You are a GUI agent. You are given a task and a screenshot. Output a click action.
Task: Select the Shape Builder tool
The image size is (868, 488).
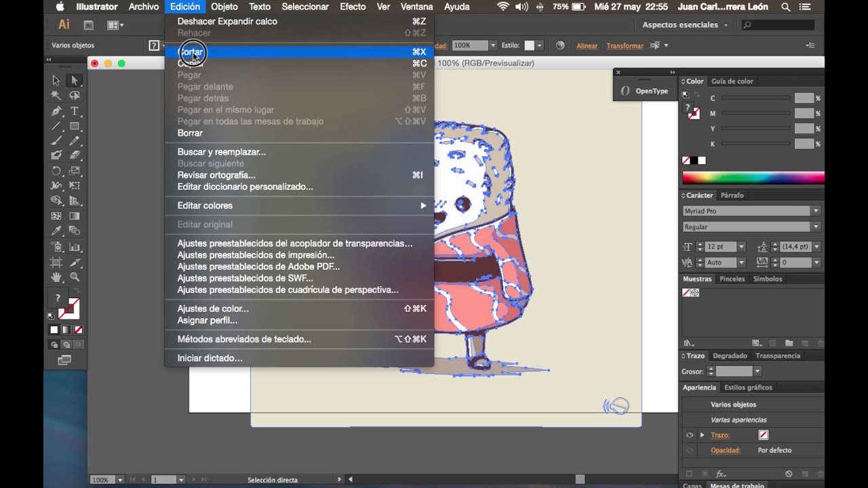(56, 201)
